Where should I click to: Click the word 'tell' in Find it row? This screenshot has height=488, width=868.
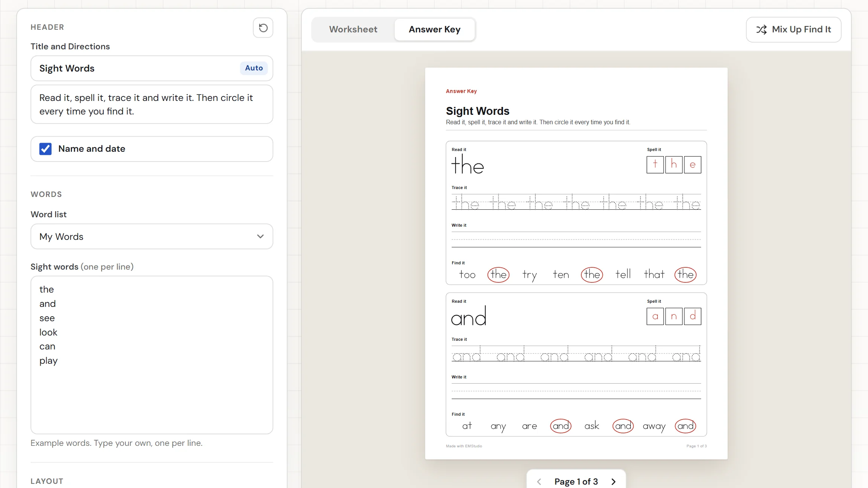[x=623, y=274]
